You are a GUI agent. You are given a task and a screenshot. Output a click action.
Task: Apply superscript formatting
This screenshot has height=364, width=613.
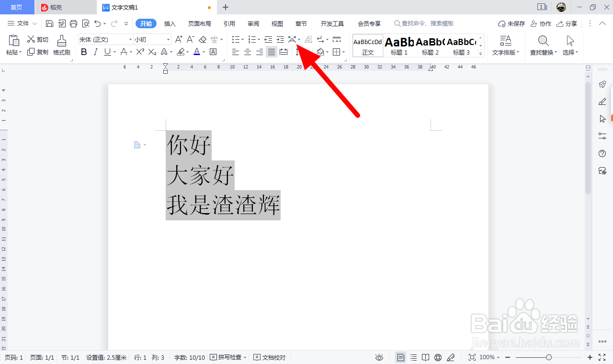[x=139, y=52]
